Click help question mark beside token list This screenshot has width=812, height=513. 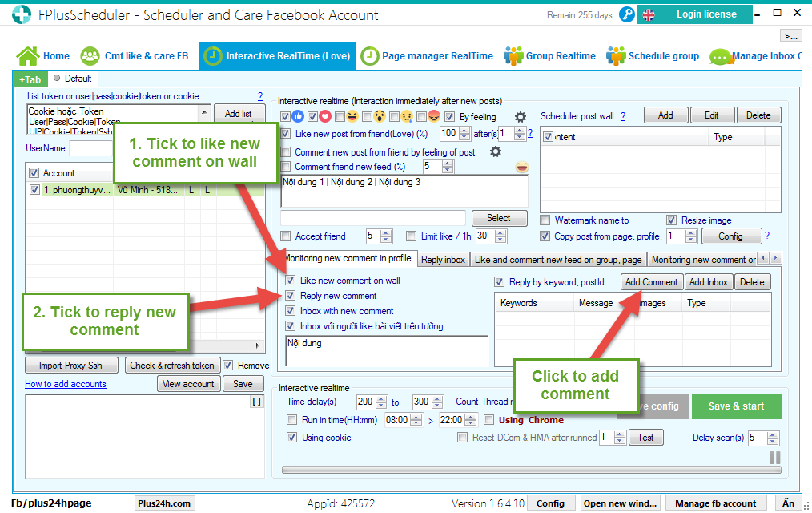(x=260, y=96)
